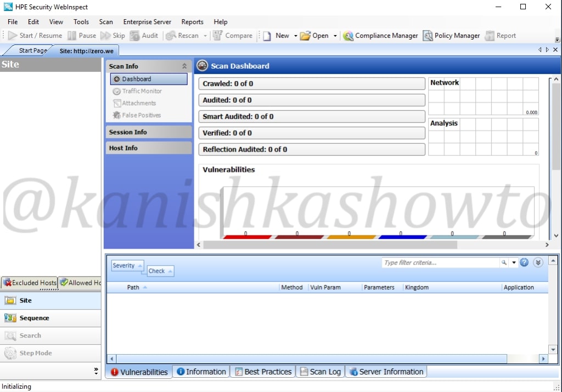The height and width of the screenshot is (392, 562).
Task: Click the Check grouping button
Action: point(160,271)
